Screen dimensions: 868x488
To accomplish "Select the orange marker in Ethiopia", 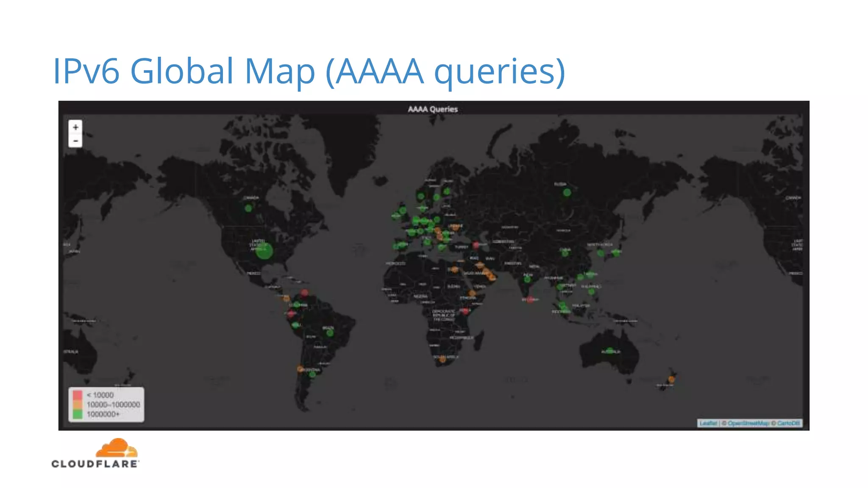I will point(472,293).
